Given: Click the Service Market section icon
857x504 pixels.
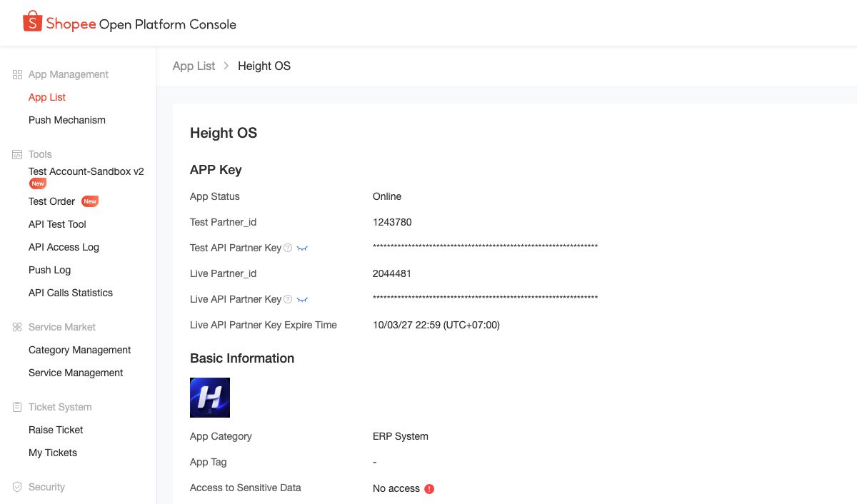Looking at the screenshot, I should click(x=18, y=327).
